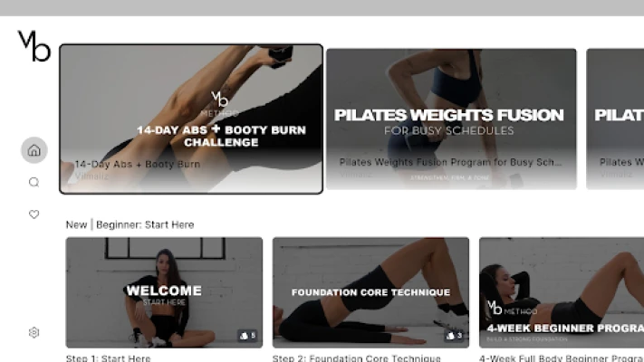Open 4-Week Beginner Program thumbnail
This screenshot has height=362, width=644.
[562, 292]
